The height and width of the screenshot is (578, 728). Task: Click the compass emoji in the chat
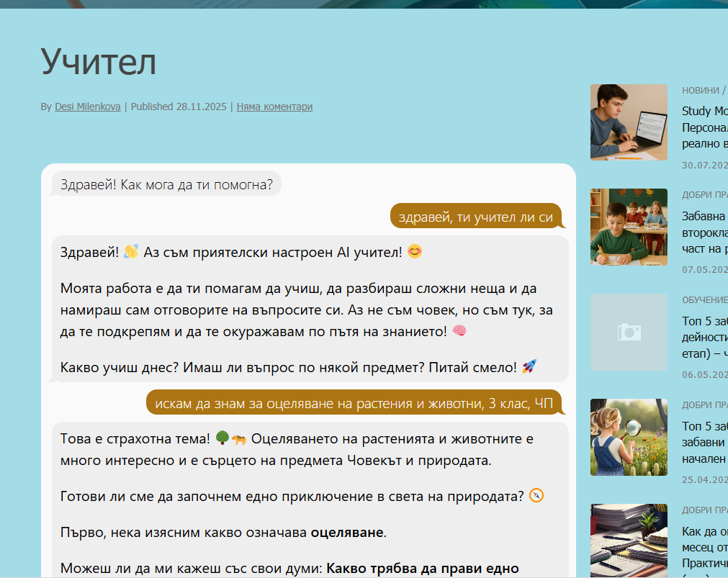536,496
